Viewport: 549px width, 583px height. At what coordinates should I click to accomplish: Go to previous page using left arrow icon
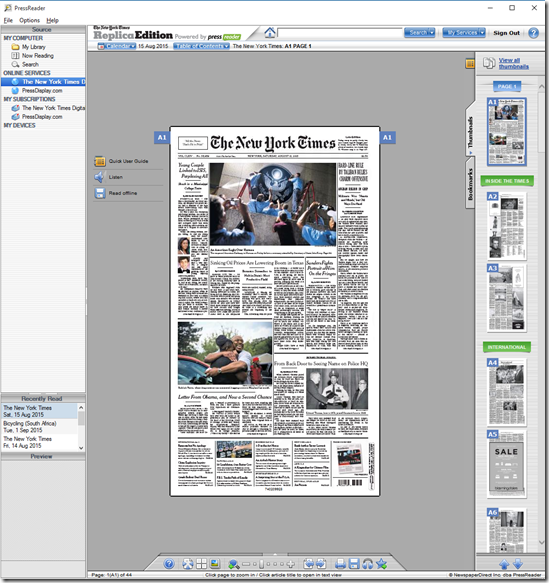[x=308, y=564]
